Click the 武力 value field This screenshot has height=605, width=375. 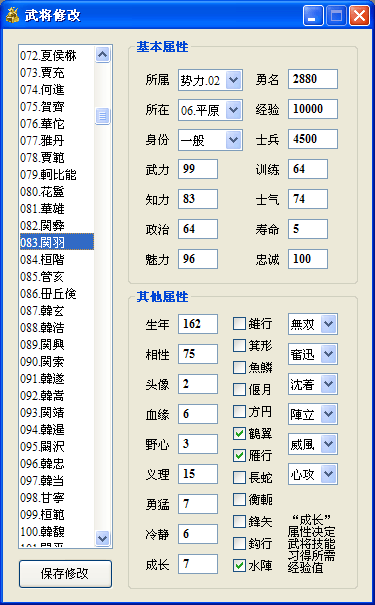tap(198, 169)
